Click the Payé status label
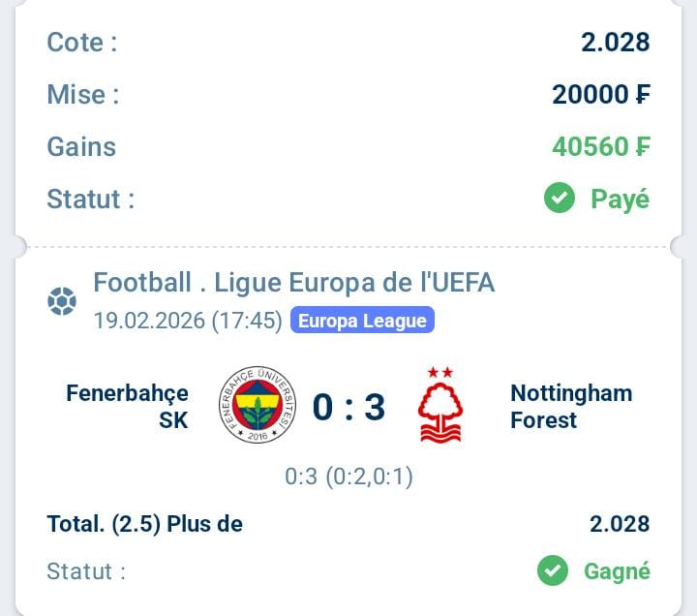The width and height of the screenshot is (697, 616). pos(620,200)
